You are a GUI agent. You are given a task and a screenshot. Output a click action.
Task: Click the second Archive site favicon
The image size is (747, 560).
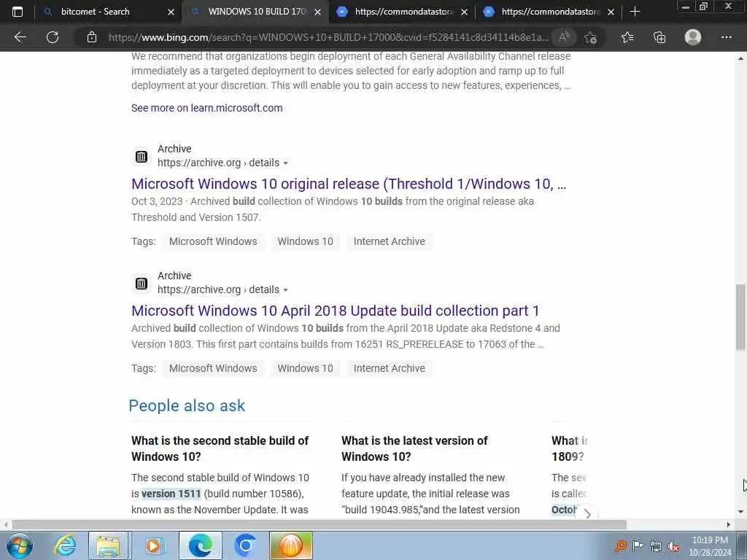[142, 284]
